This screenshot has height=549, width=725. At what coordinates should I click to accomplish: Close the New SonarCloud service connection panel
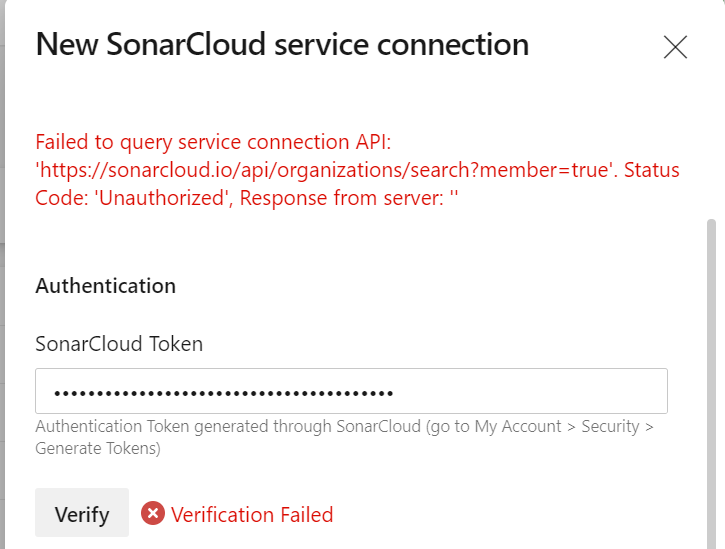point(676,47)
